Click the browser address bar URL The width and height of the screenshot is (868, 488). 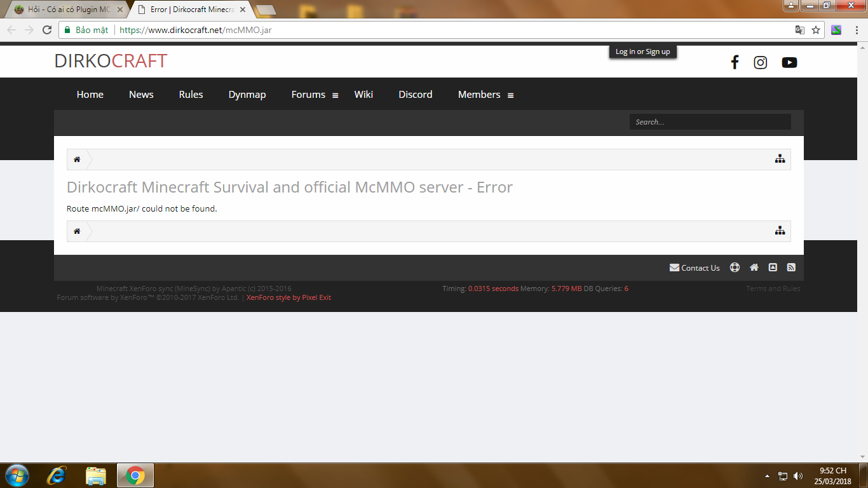point(196,30)
